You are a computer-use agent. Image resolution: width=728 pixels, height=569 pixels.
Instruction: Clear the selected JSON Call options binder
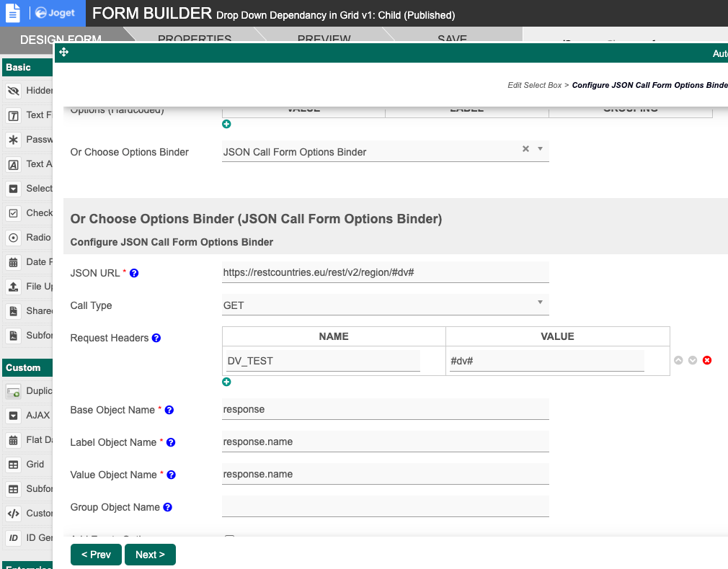pos(525,149)
